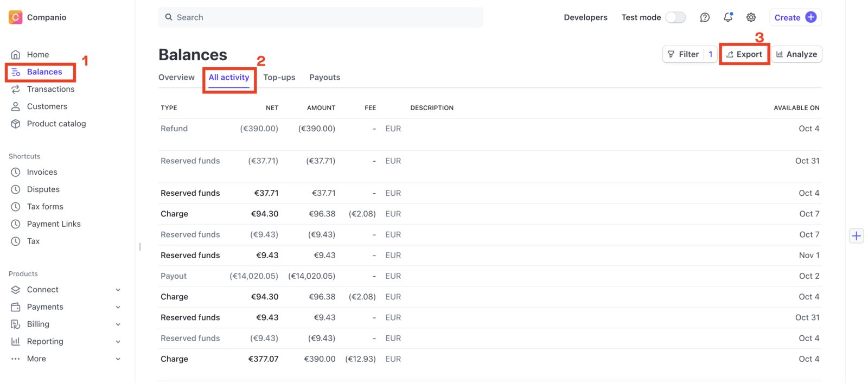Viewport: 868px width, 383px height.
Task: Click the clock icon beside Payment Links
Action: [16, 224]
